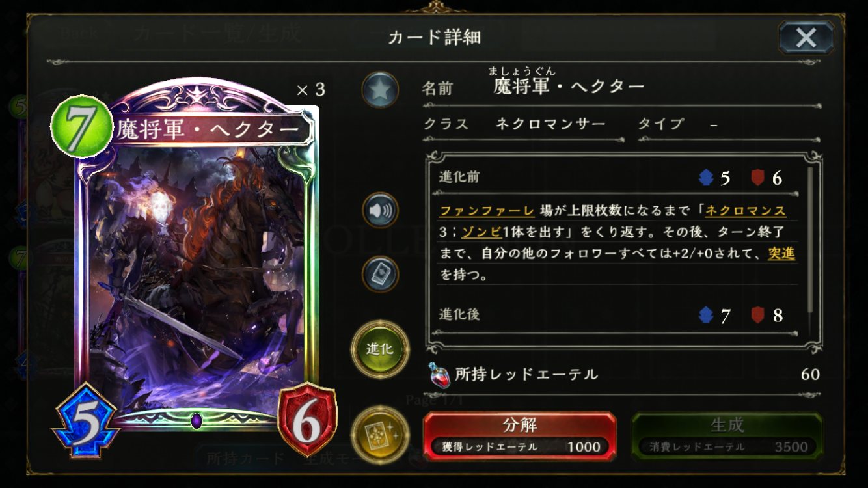The image size is (868, 488).
Task: Click the star favorite icon
Action: [380, 90]
